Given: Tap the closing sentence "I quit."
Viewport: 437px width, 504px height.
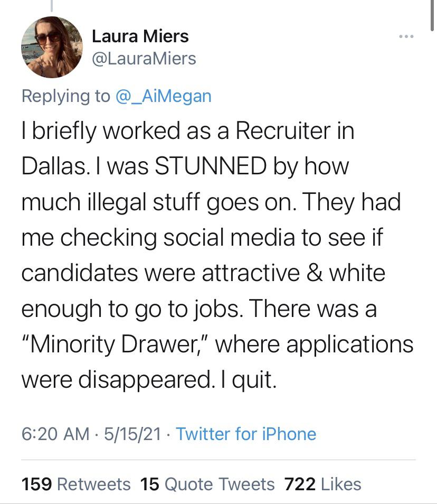Looking at the screenshot, I should (x=248, y=380).
